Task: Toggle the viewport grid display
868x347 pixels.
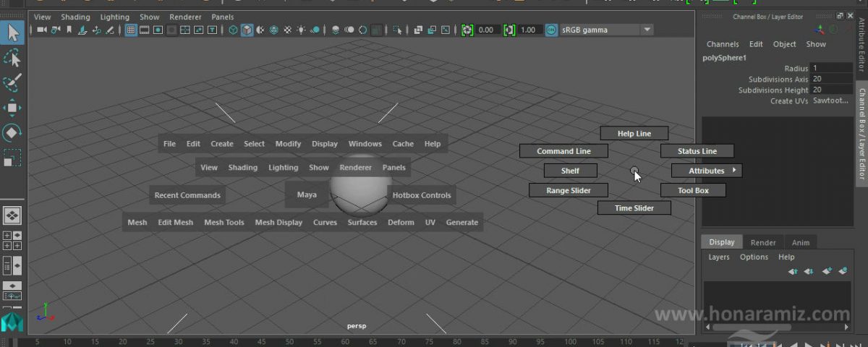Action: [x=131, y=30]
